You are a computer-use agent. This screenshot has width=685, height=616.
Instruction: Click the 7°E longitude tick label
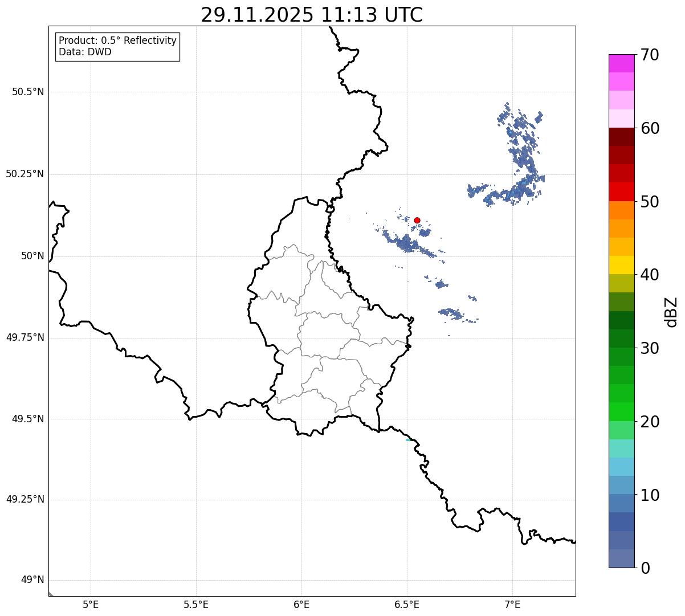[x=512, y=604]
